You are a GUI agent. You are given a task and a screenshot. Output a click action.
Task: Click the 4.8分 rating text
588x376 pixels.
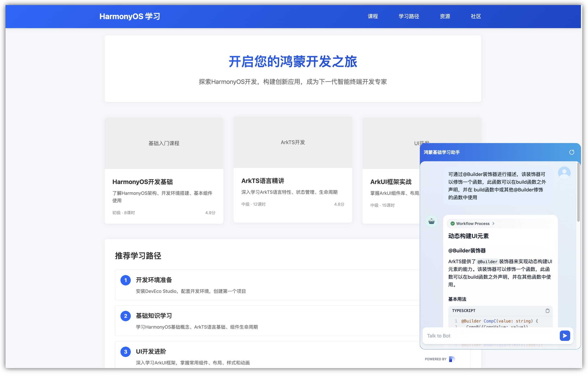tap(339, 204)
